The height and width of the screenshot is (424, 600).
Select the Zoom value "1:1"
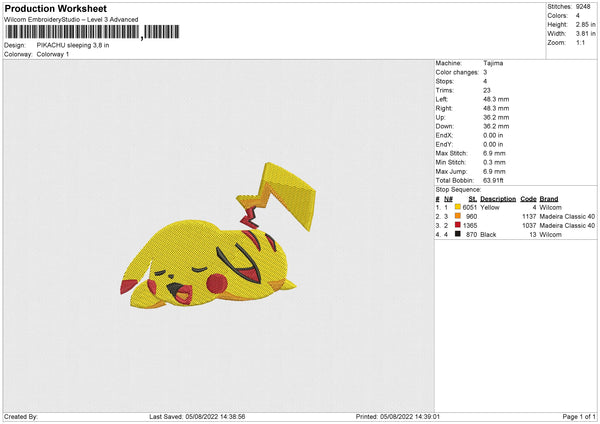click(580, 42)
